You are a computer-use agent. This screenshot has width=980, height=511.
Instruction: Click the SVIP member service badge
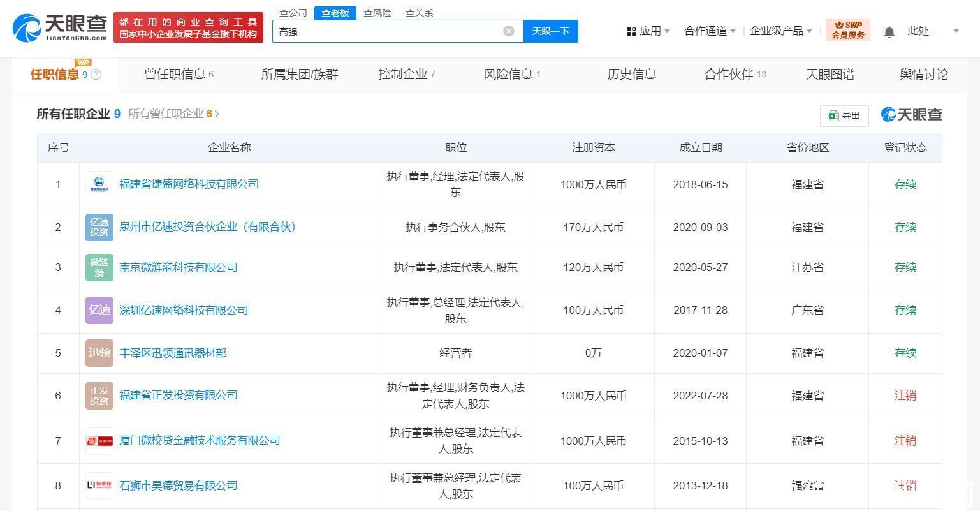coord(847,30)
